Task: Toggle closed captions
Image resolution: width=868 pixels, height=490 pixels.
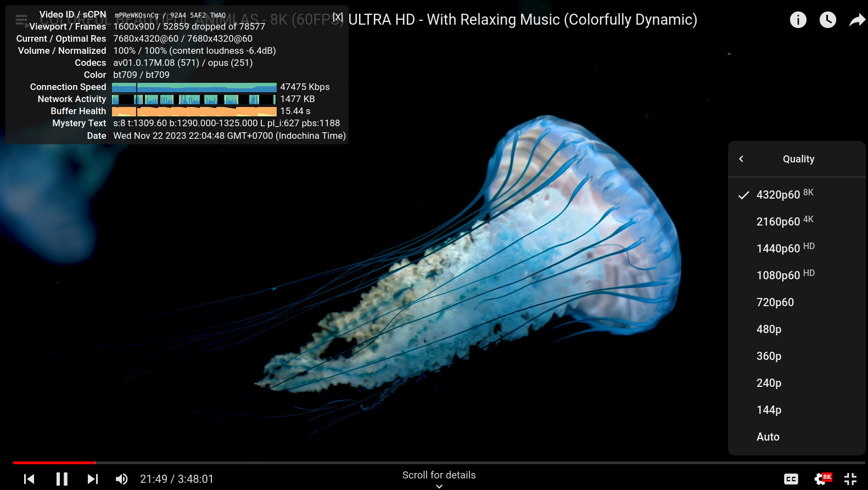Action: pyautogui.click(x=791, y=479)
